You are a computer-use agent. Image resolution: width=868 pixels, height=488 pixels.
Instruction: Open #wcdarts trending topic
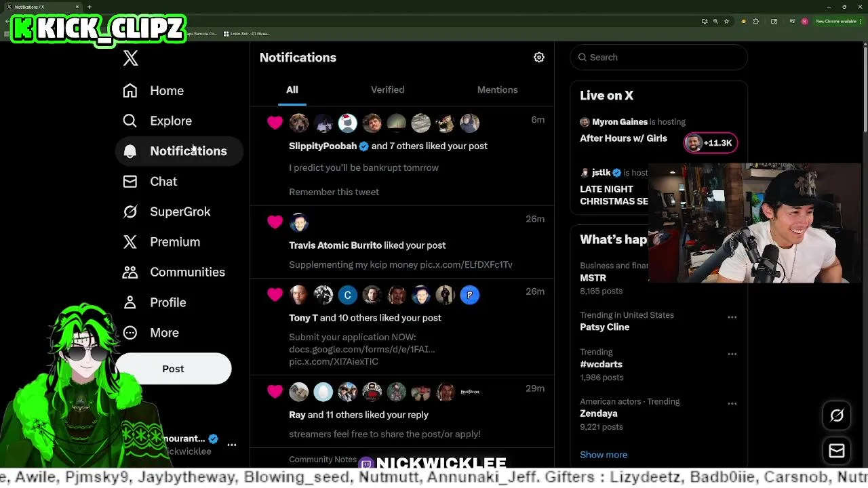(601, 365)
